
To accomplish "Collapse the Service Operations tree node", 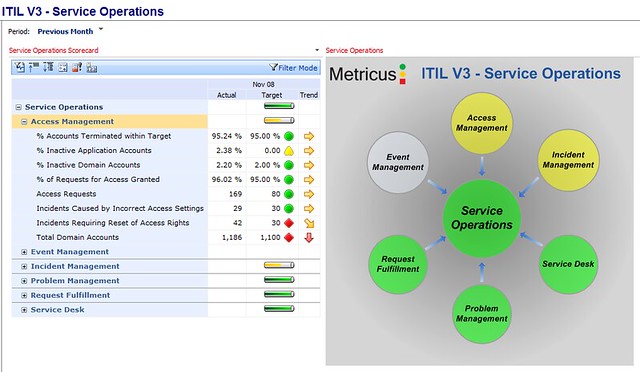I will coord(18,107).
